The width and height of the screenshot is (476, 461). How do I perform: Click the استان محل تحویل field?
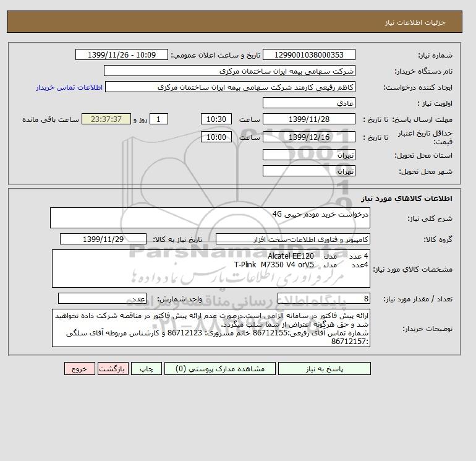pyautogui.click(x=308, y=155)
